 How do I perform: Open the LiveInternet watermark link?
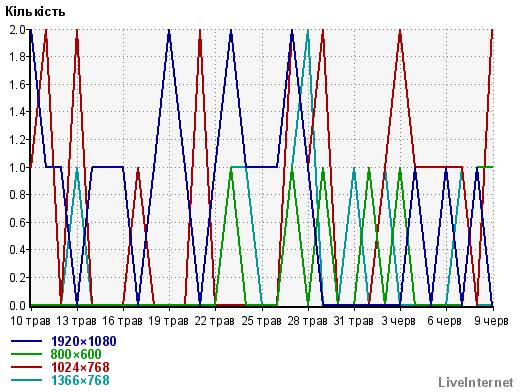(476, 382)
